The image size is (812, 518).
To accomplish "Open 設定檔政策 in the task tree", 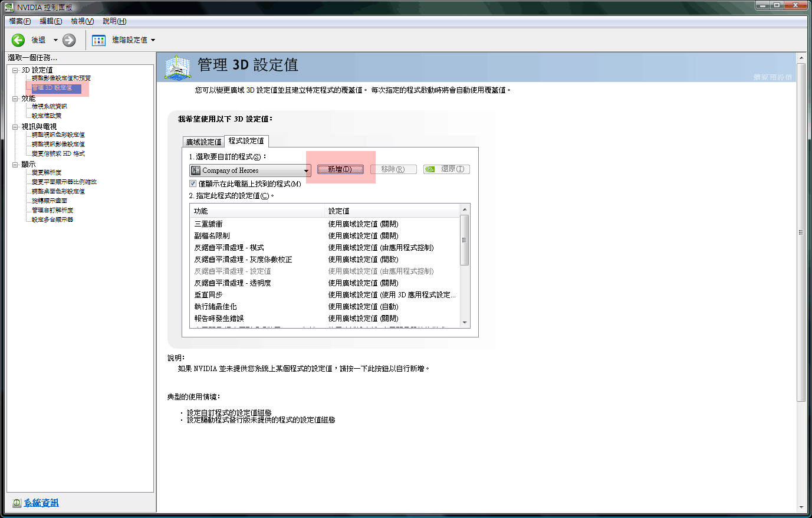I will point(47,116).
